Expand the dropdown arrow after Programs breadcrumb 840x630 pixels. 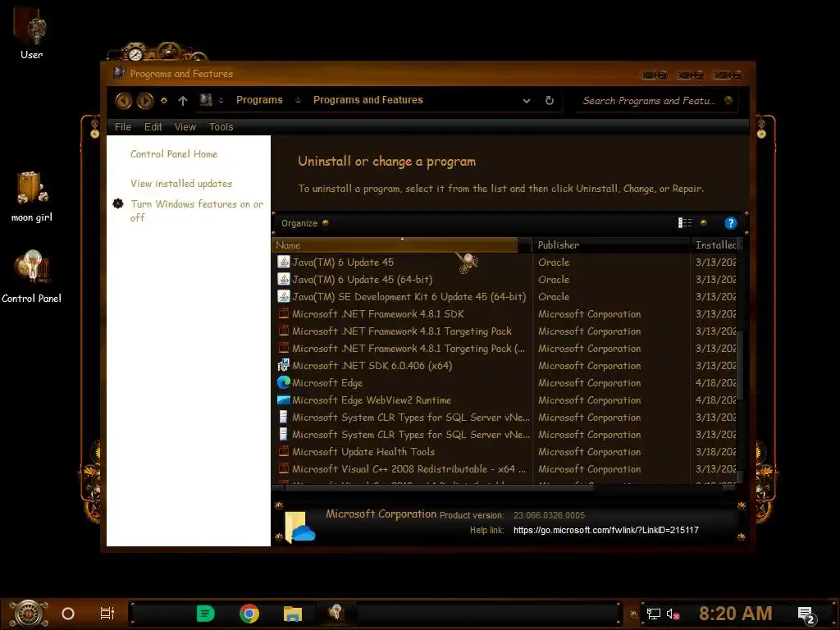point(298,100)
